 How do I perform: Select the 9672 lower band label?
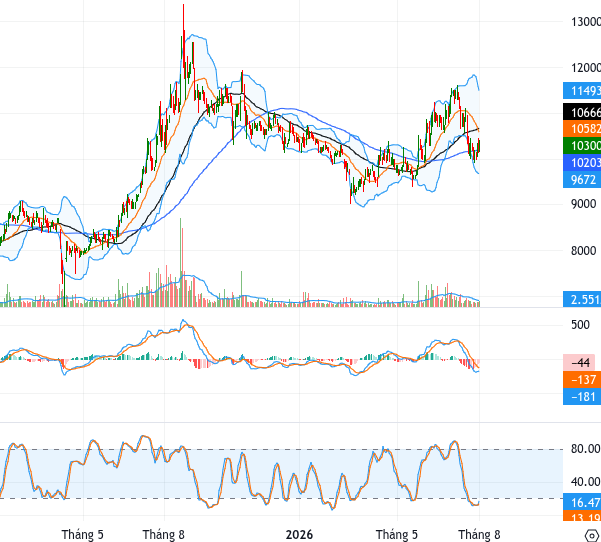pos(582,179)
